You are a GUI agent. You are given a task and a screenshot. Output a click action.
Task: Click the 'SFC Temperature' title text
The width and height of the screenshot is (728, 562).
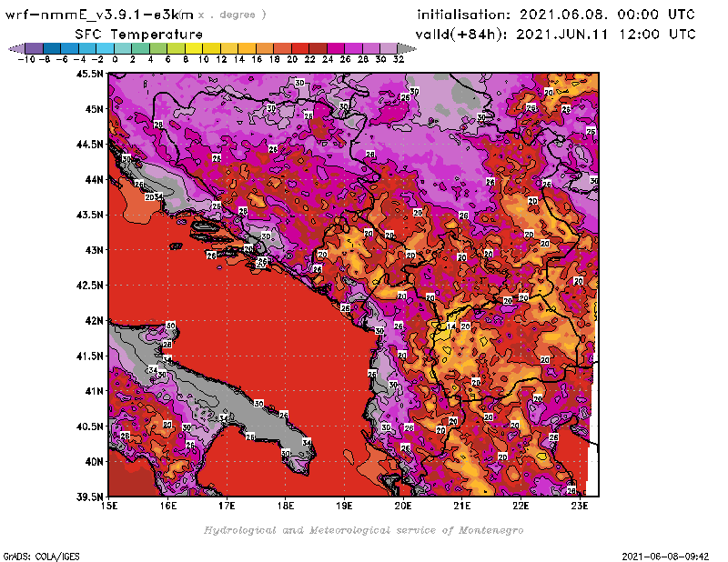tap(139, 35)
